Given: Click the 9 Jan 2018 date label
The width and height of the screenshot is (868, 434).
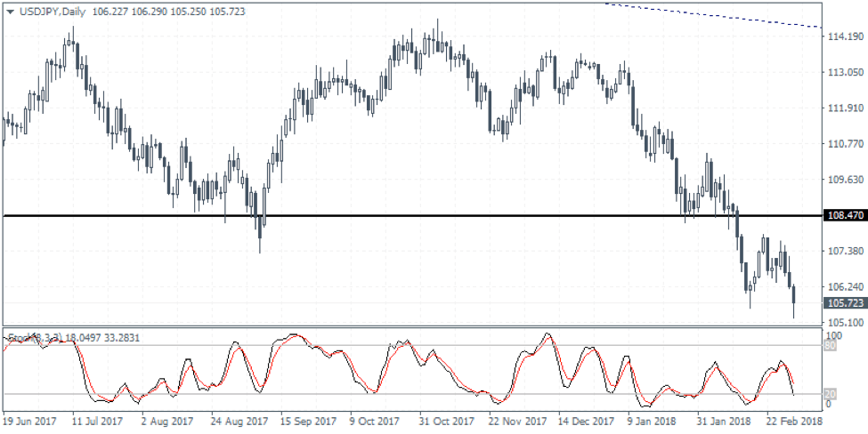Looking at the screenshot, I should pos(653,419).
